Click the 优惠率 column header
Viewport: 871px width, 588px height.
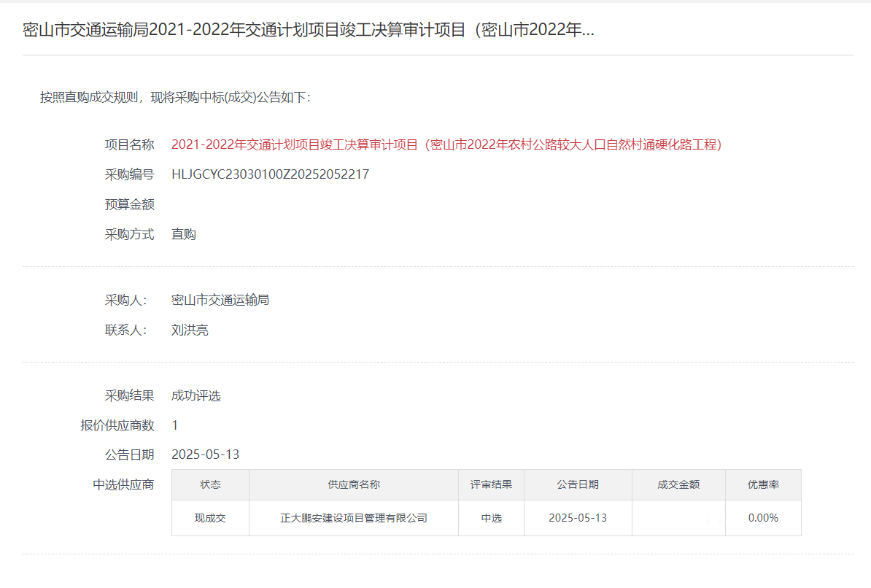tap(763, 484)
